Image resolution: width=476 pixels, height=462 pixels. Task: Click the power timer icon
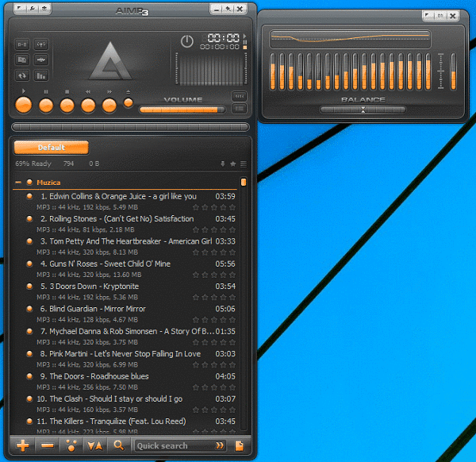click(186, 40)
